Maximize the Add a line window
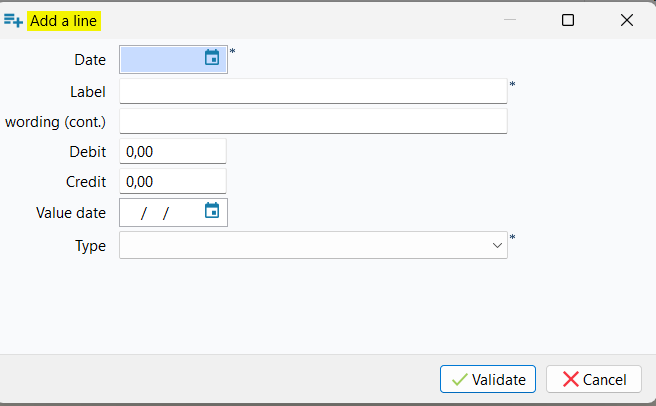 (568, 20)
